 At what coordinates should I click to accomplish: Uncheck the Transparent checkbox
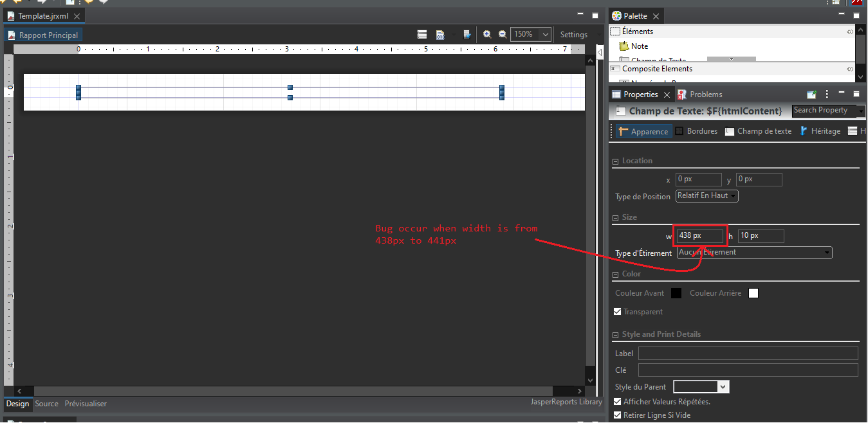[618, 312]
